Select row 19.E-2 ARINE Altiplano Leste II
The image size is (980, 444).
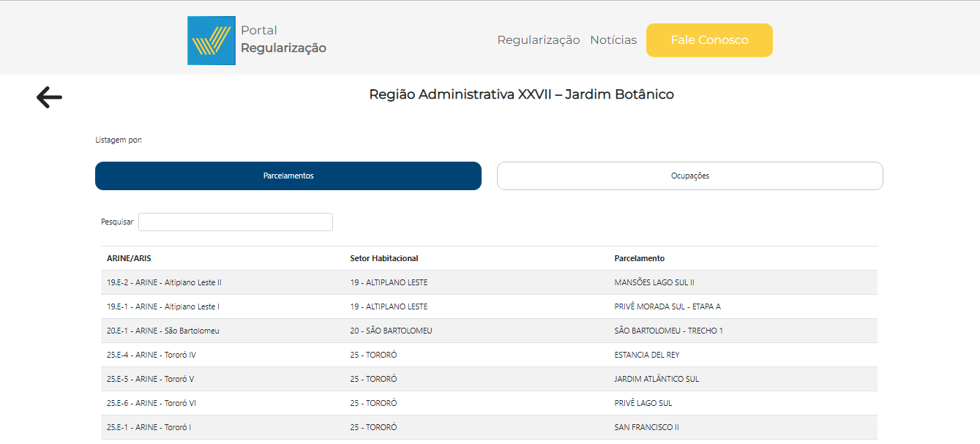(489, 282)
